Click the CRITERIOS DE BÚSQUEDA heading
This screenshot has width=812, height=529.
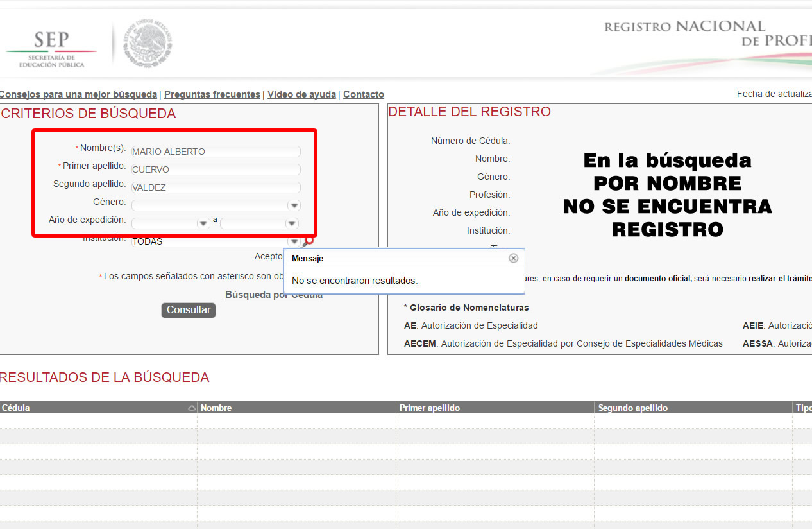tap(88, 114)
